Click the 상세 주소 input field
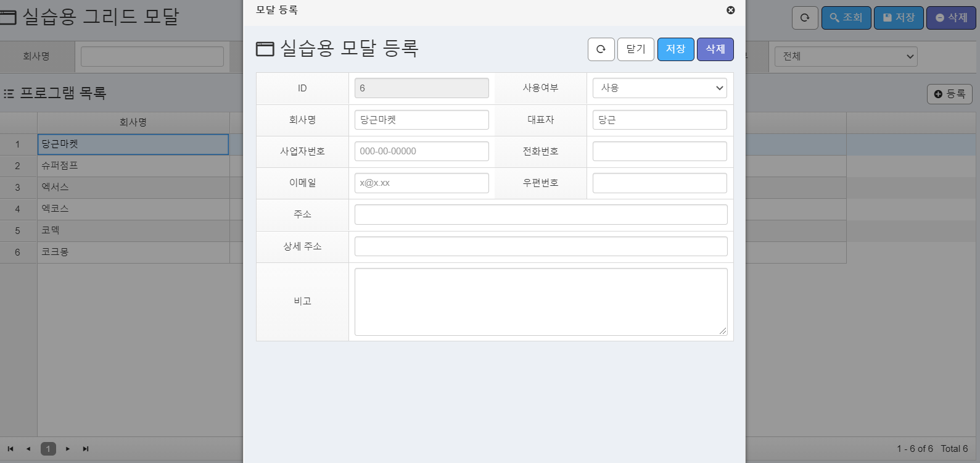This screenshot has height=463, width=980. (541, 246)
